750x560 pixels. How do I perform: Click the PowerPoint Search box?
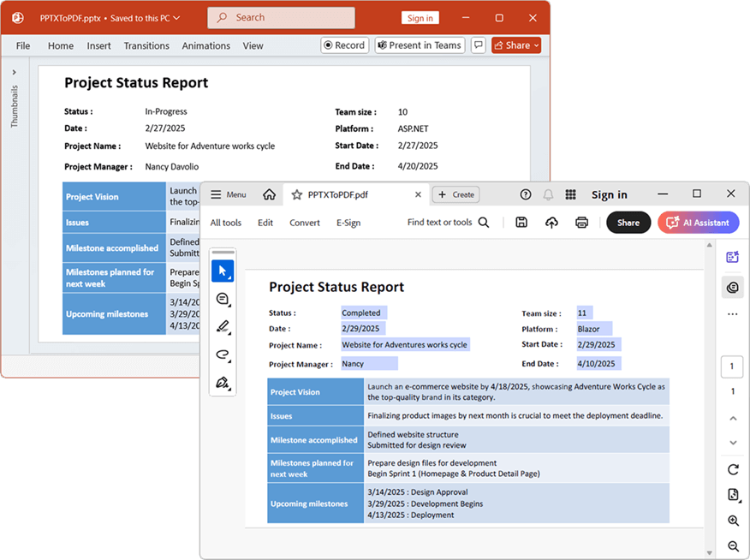281,18
